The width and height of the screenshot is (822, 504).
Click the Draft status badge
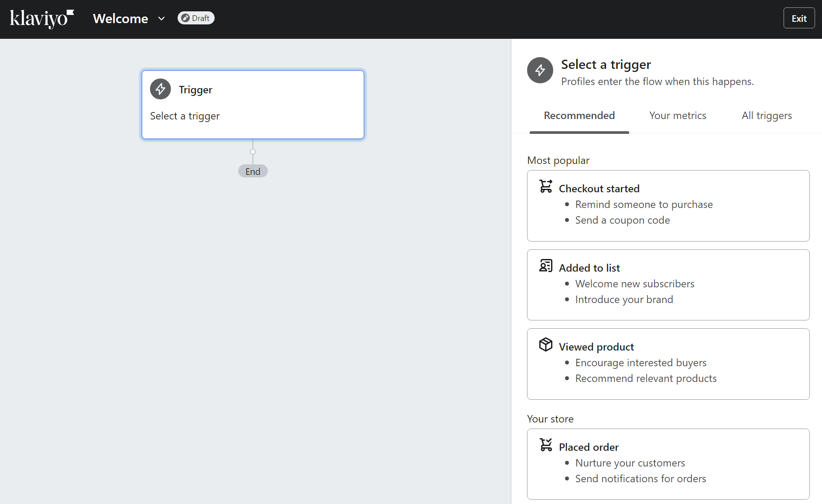(195, 18)
